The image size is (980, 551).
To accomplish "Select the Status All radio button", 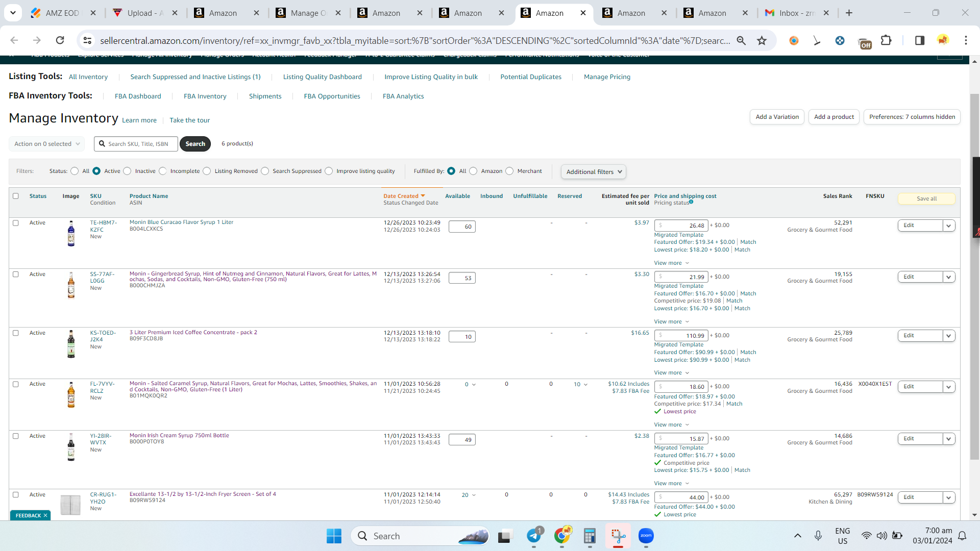I will point(75,171).
